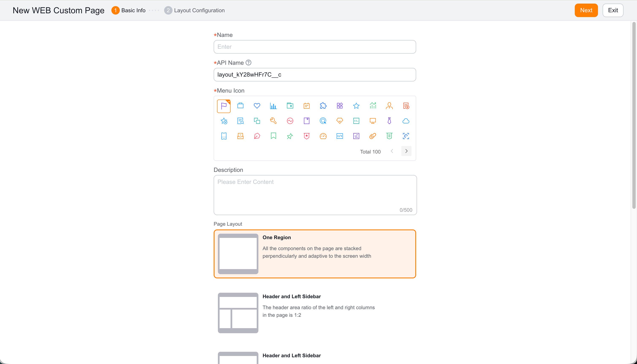Open the Basic Info step
Viewport: 637px width, 364px height.
pos(128,10)
